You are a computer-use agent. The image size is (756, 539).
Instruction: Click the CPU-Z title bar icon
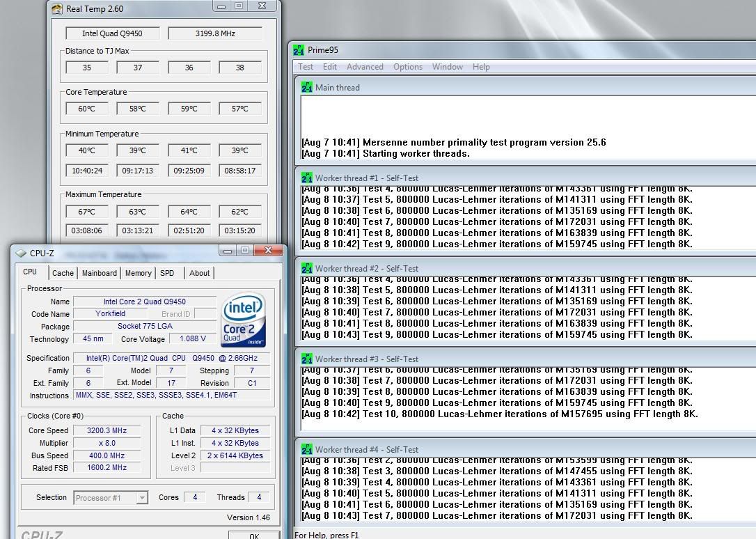(x=21, y=253)
